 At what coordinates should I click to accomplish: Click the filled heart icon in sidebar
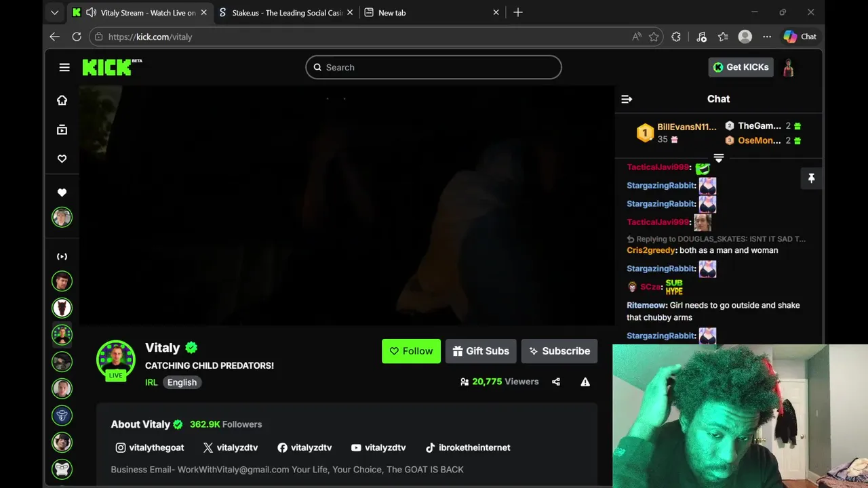[x=62, y=192]
